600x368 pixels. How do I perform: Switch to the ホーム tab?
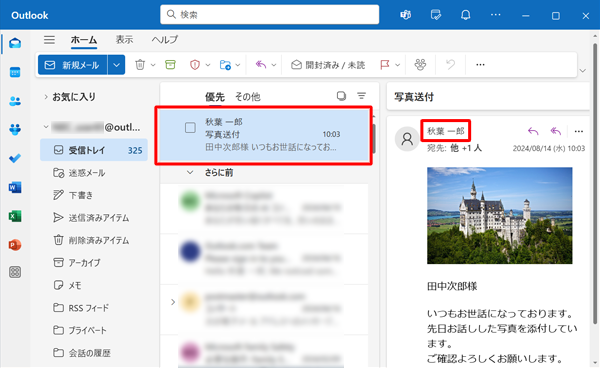point(84,40)
